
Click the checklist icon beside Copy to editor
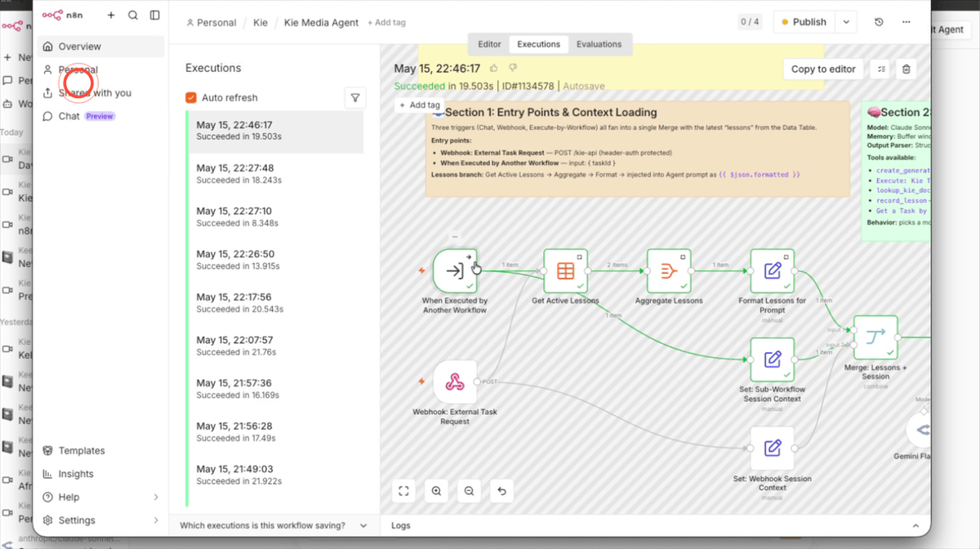[x=880, y=69]
